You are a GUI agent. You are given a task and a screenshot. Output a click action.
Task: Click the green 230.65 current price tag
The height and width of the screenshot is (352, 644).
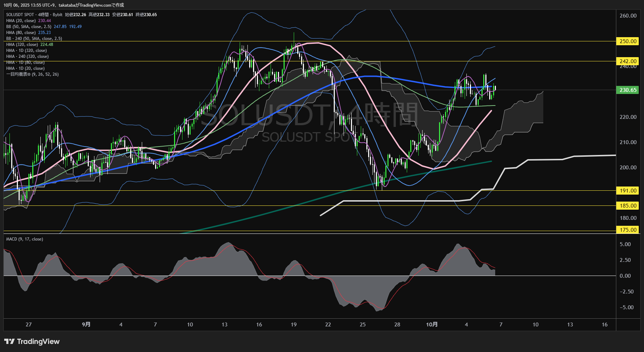[x=628, y=90]
